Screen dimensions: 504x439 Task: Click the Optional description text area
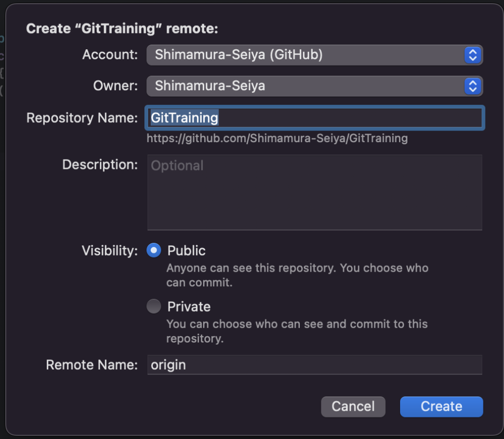pos(315,191)
